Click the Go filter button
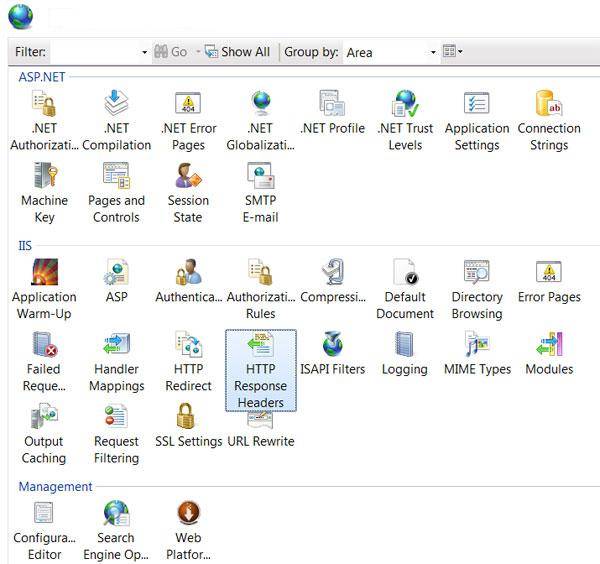 pyautogui.click(x=171, y=51)
